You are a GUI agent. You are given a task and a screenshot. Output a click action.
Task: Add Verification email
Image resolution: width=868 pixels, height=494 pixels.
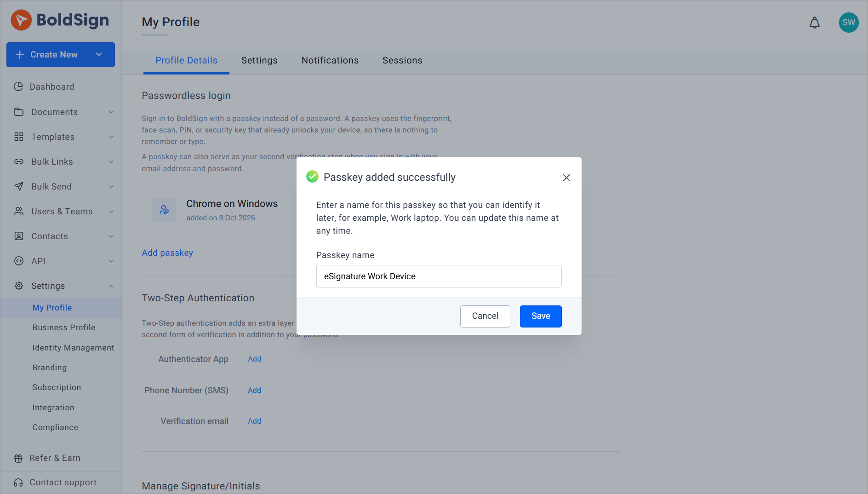coord(254,421)
